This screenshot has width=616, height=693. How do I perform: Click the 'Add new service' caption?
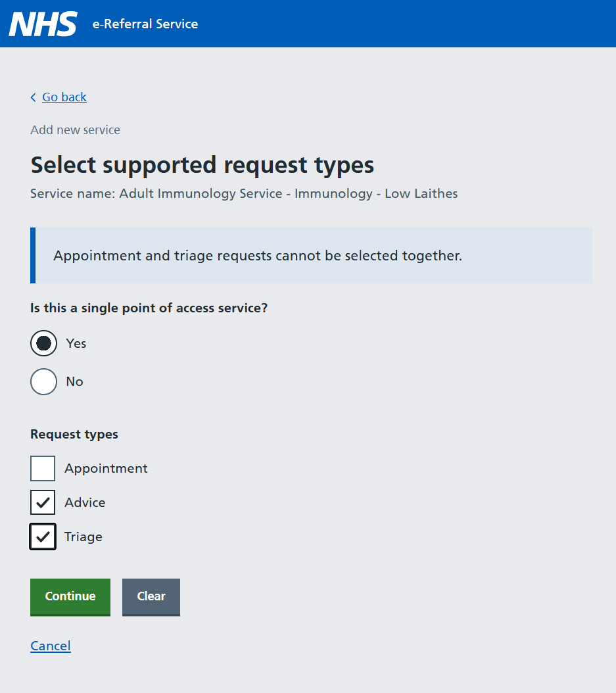point(75,130)
